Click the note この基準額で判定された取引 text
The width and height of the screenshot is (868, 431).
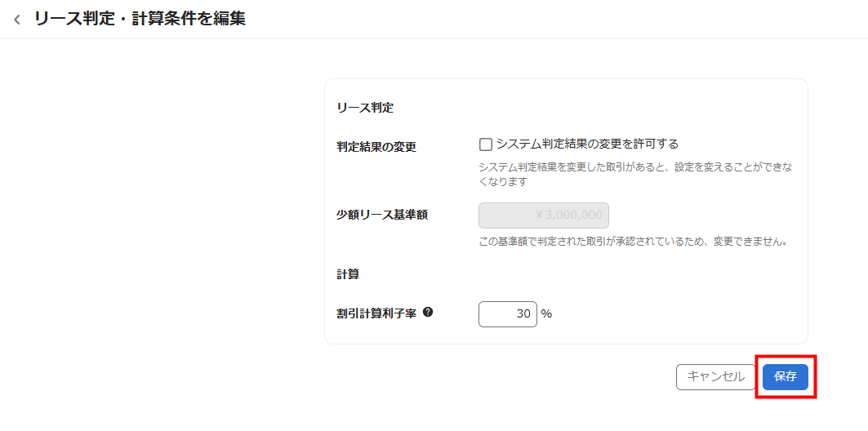pyautogui.click(x=632, y=242)
